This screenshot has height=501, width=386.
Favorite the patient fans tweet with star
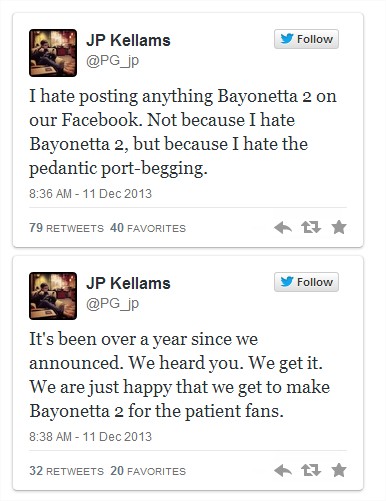point(339,470)
